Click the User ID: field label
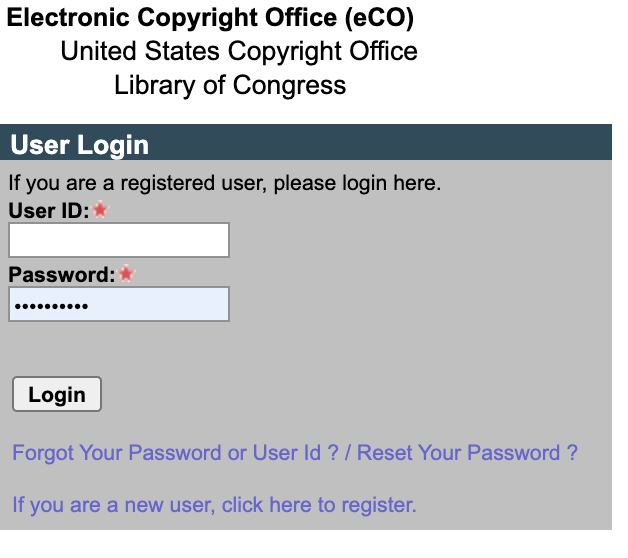 tap(48, 211)
